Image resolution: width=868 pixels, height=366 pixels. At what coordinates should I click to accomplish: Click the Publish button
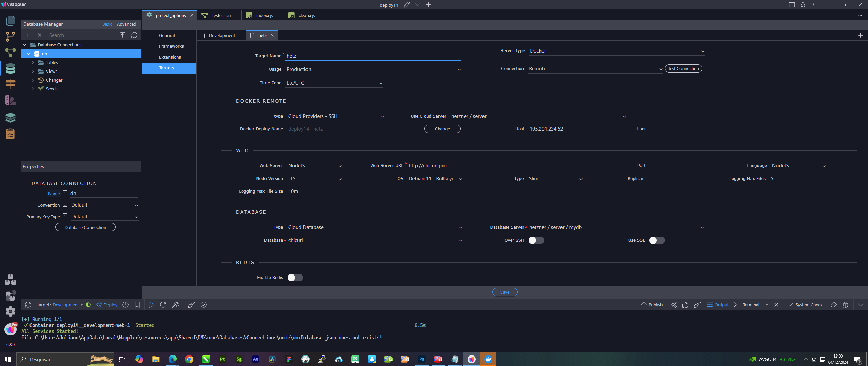point(652,305)
